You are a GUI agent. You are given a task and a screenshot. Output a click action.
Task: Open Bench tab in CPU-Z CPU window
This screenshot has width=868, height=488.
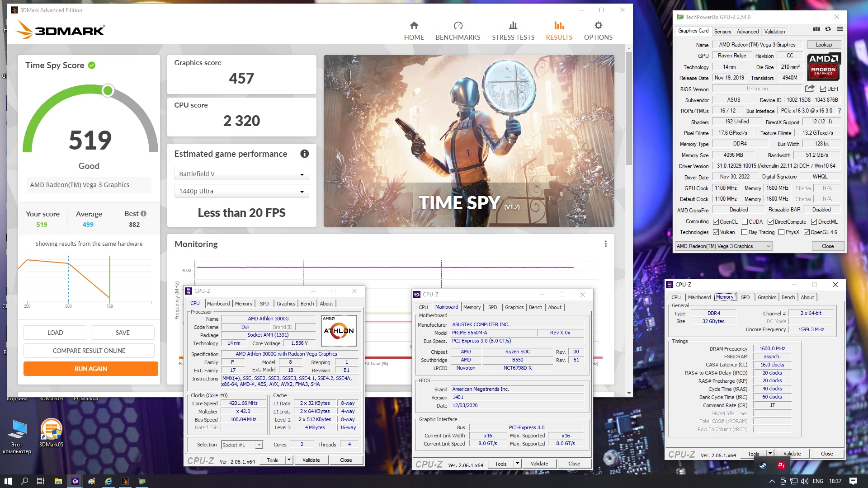point(307,304)
